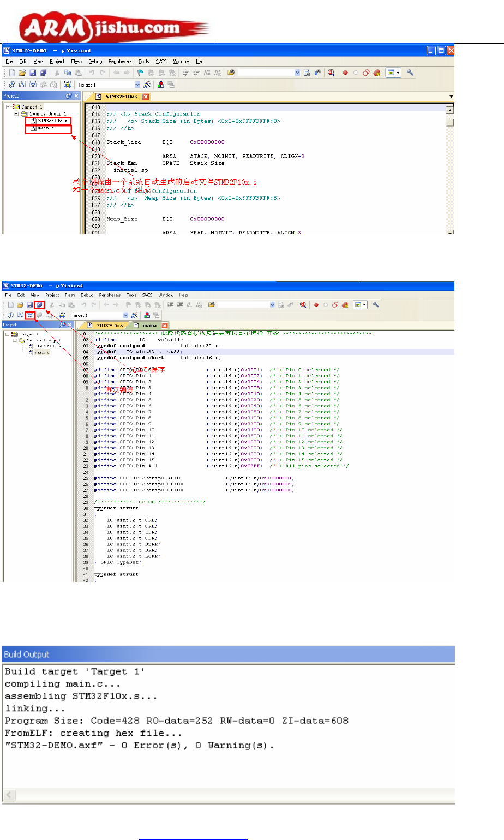Click Navigate Backward arrow in upper µVision window

pos(116,73)
